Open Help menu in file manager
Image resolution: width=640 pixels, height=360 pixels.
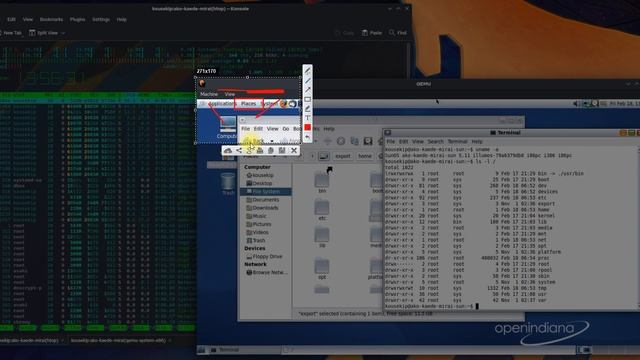[x=329, y=129]
